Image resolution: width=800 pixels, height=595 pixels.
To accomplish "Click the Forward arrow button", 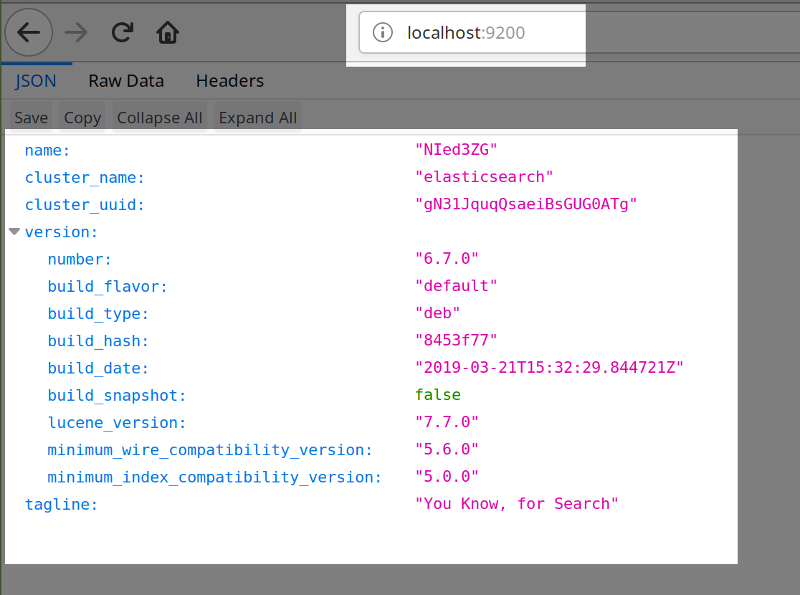I will click(x=76, y=33).
